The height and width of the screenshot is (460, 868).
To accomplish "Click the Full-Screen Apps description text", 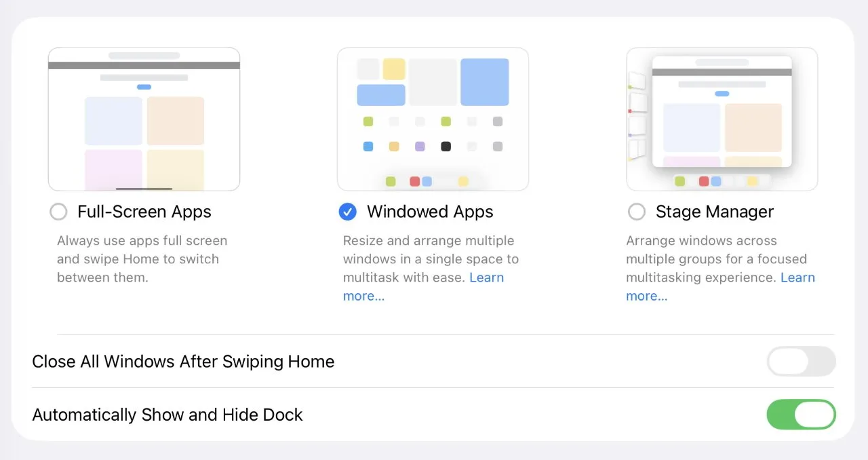I will 142,258.
